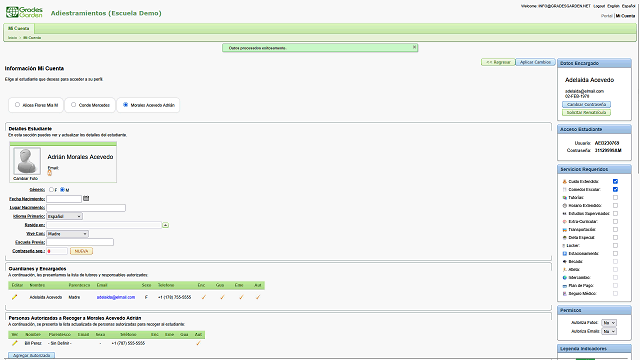The image size is (640, 360).
Task: Uncheck the Cuido Extendido checkbox
Action: click(615, 182)
